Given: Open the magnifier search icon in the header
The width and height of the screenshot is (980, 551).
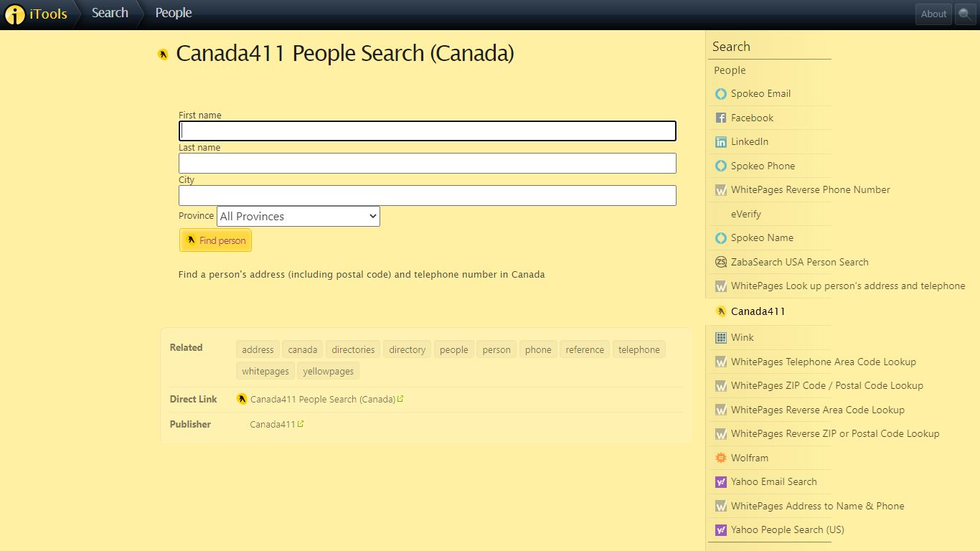Looking at the screenshot, I should 966,14.
